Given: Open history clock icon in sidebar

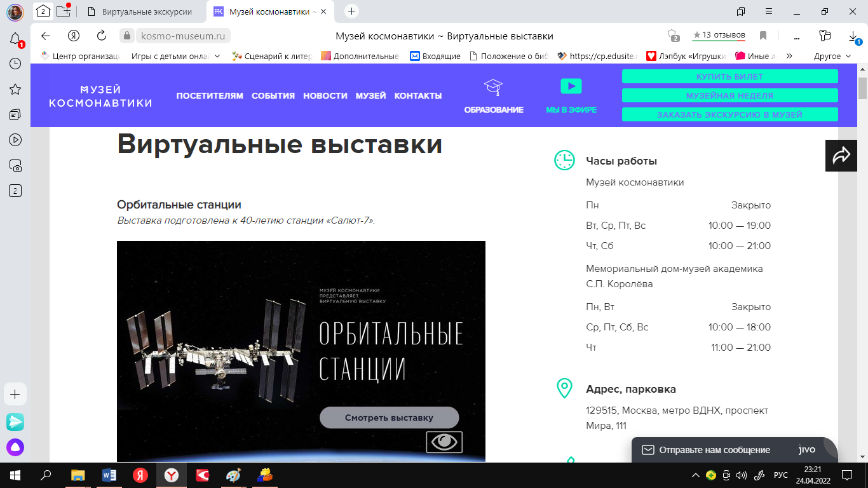Looking at the screenshot, I should 15,64.
